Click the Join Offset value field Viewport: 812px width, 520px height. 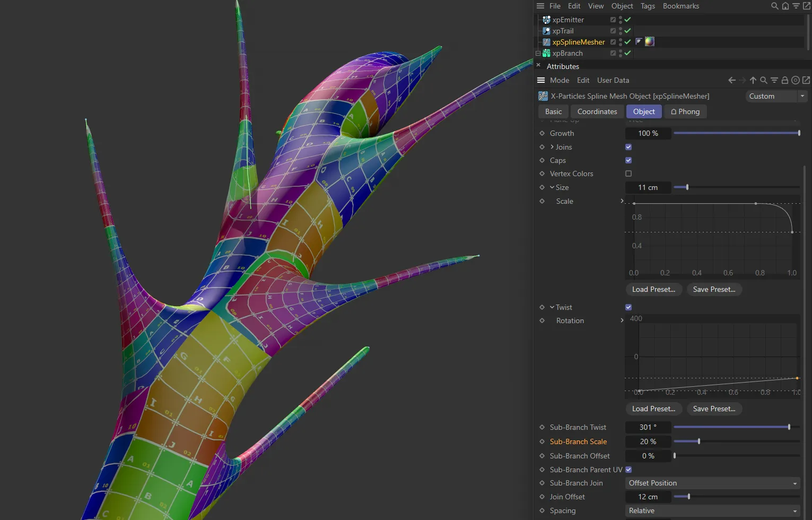[x=648, y=497]
